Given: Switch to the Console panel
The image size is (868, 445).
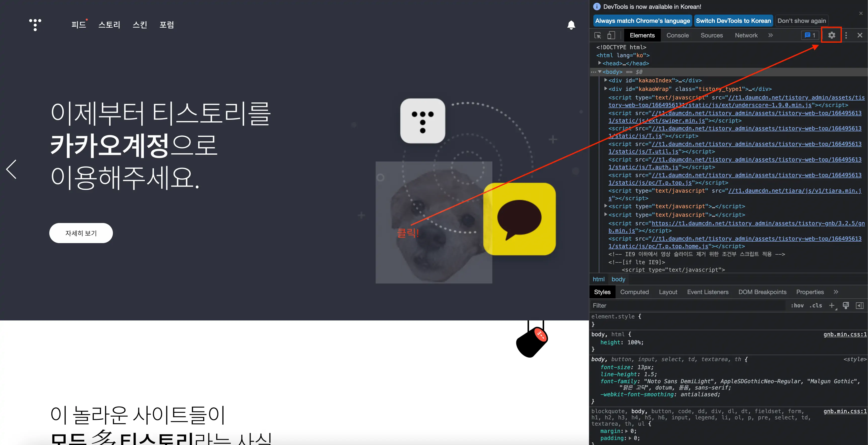Looking at the screenshot, I should (x=678, y=35).
